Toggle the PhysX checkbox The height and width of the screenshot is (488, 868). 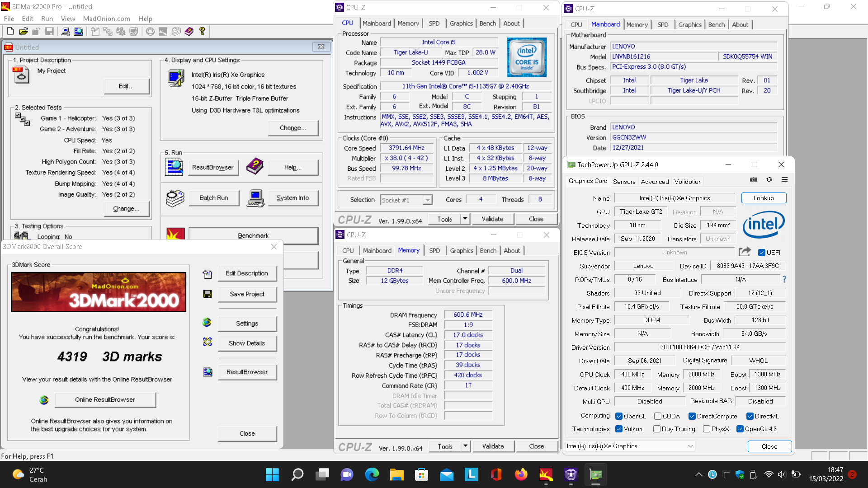[707, 429]
